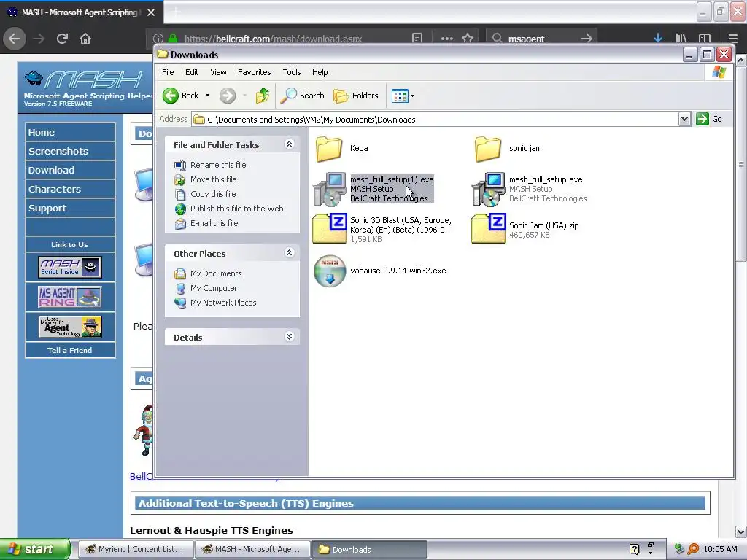This screenshot has height=560, width=747.
Task: Open Support page in MASH sidebar
Action: point(70,208)
